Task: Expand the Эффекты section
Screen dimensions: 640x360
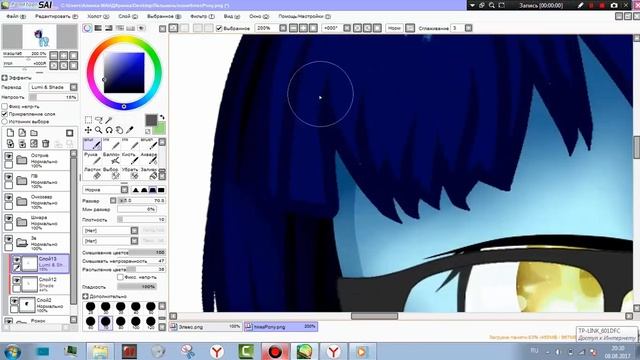Action: tap(4, 78)
